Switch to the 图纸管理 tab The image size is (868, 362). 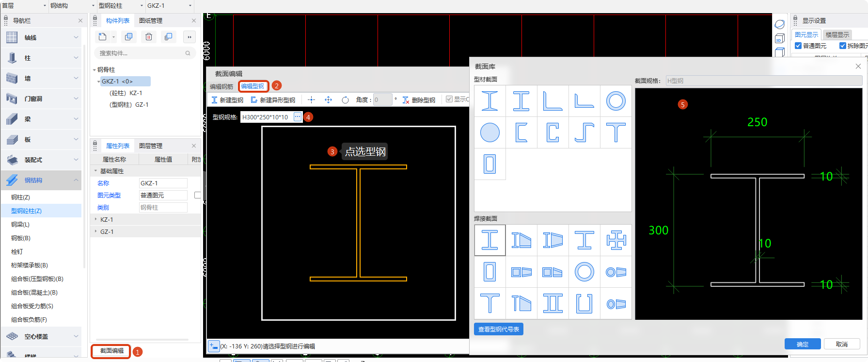coord(151,20)
